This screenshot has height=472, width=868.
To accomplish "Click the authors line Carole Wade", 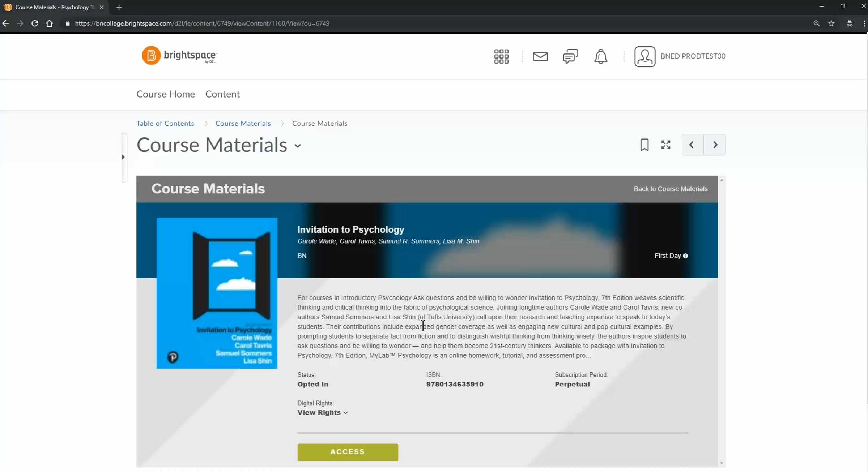I will (388, 241).
